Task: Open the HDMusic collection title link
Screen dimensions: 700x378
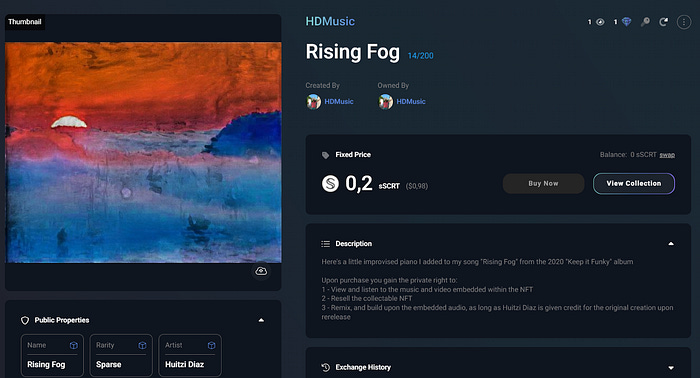Action: 330,21
